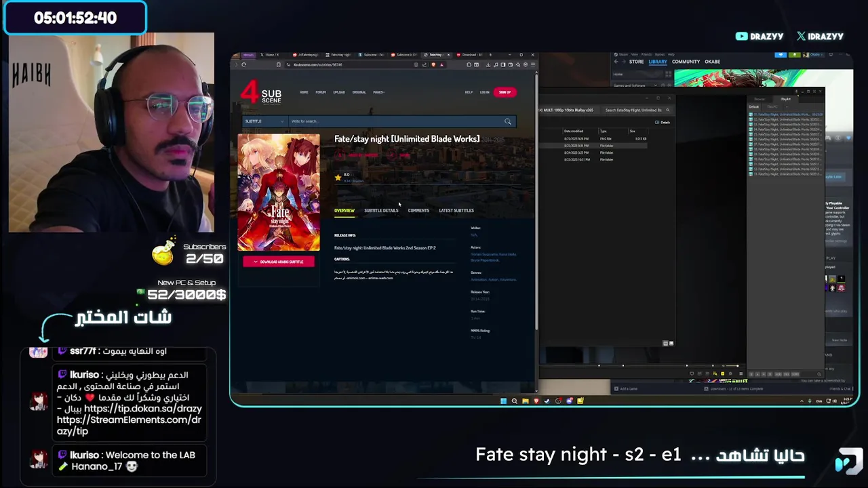868x488 pixels.
Task: Click the browser downloads arrow icon
Action: (488, 64)
